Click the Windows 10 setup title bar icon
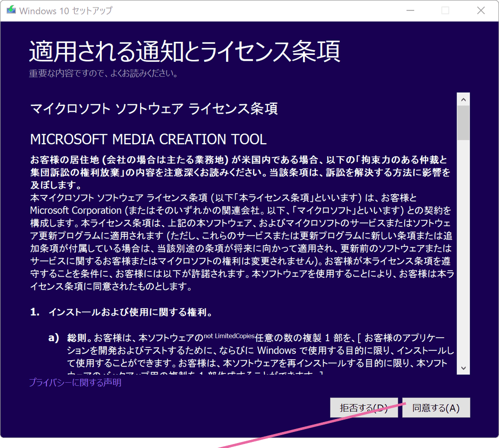The width and height of the screenshot is (499, 448). [x=11, y=10]
